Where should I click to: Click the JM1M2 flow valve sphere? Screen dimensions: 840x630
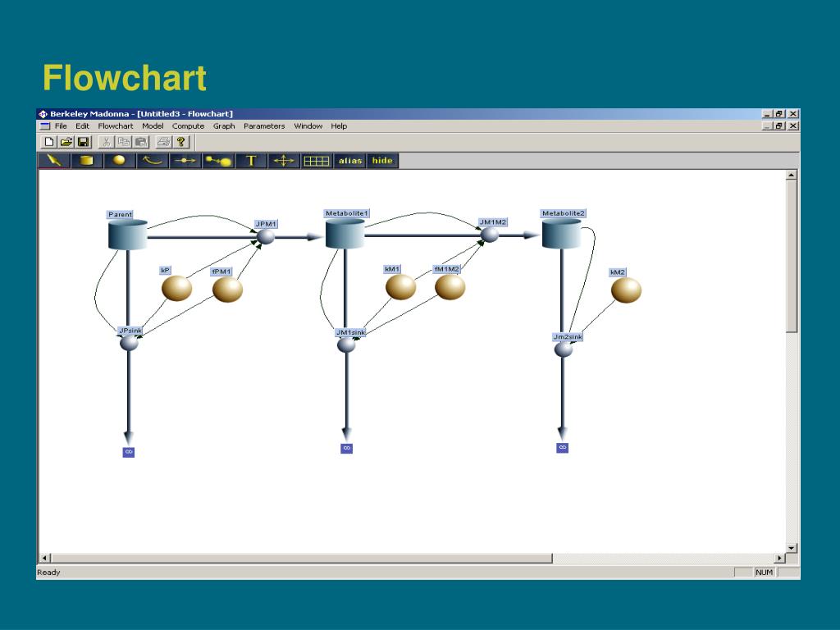tap(489, 234)
